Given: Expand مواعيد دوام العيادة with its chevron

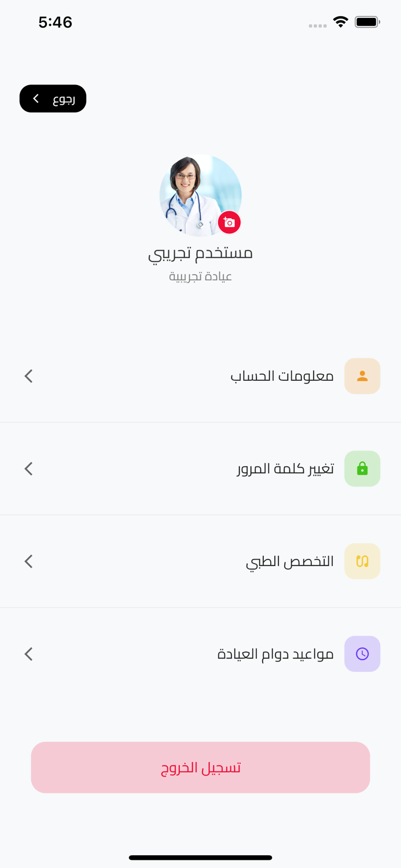Looking at the screenshot, I should click(x=28, y=653).
